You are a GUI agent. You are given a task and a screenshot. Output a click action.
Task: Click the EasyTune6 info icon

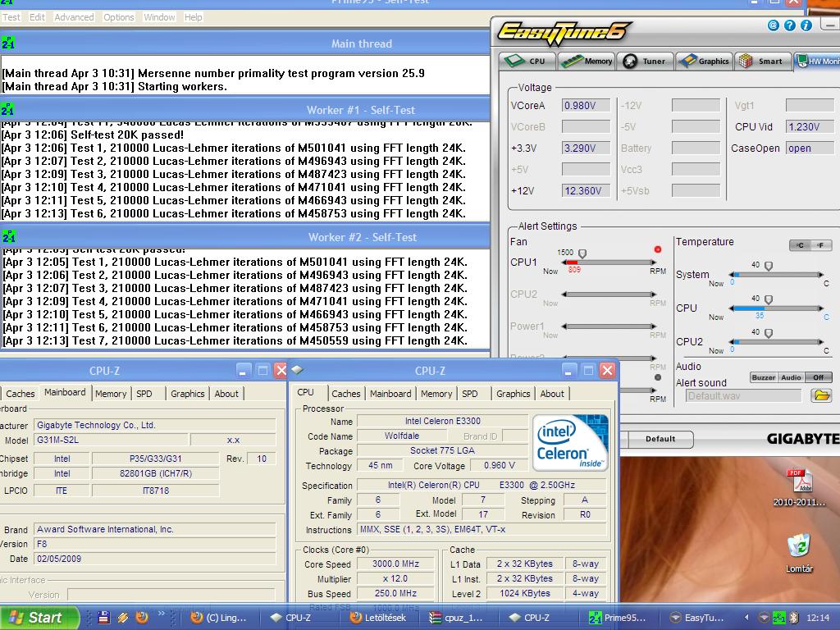(806, 25)
